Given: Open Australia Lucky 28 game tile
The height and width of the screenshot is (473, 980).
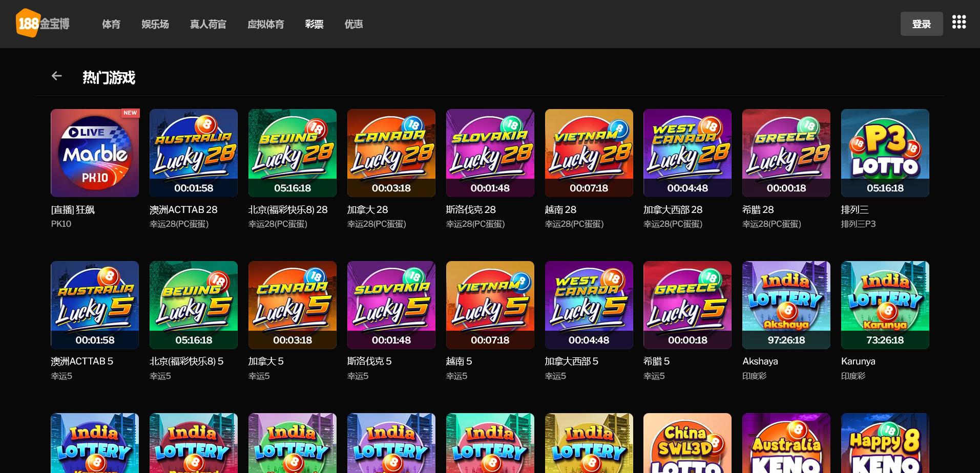Looking at the screenshot, I should [x=194, y=153].
